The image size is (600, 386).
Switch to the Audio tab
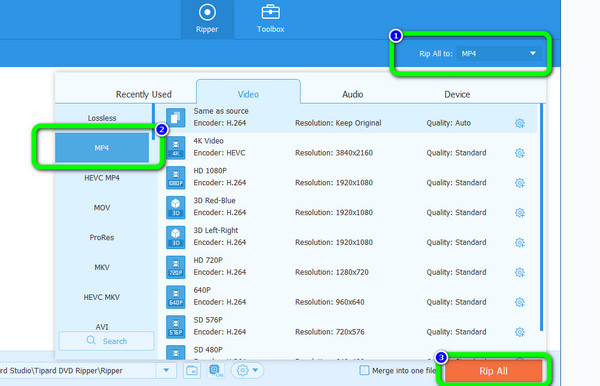point(352,94)
